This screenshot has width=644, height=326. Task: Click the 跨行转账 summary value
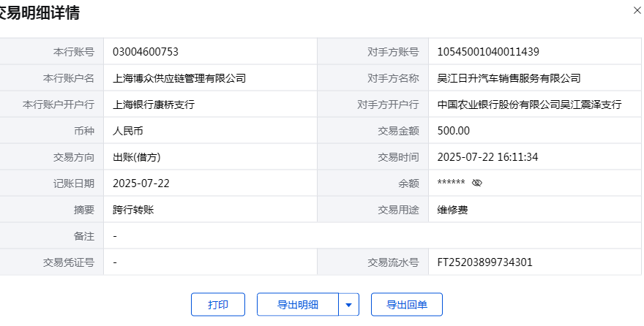pos(133,210)
